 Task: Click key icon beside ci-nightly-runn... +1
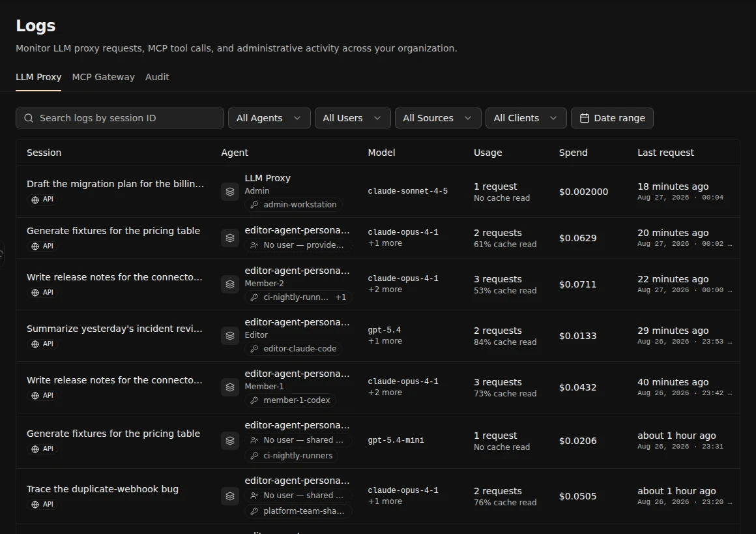pos(254,297)
